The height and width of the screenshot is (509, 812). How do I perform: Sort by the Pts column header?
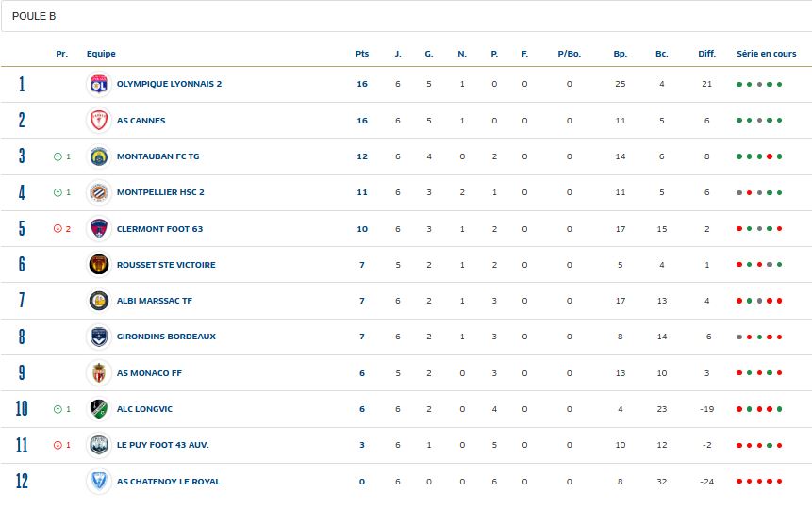click(x=362, y=54)
